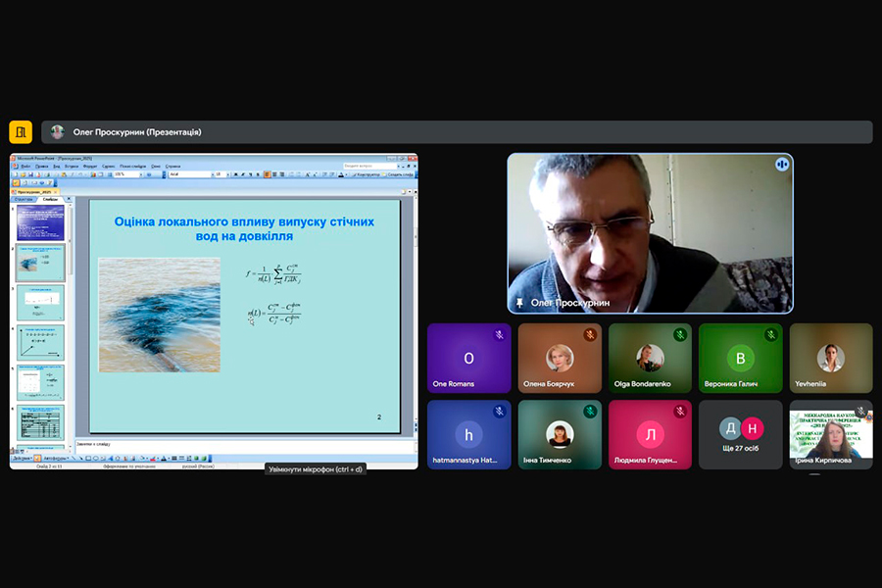Open the Файл menu

pos(25,167)
